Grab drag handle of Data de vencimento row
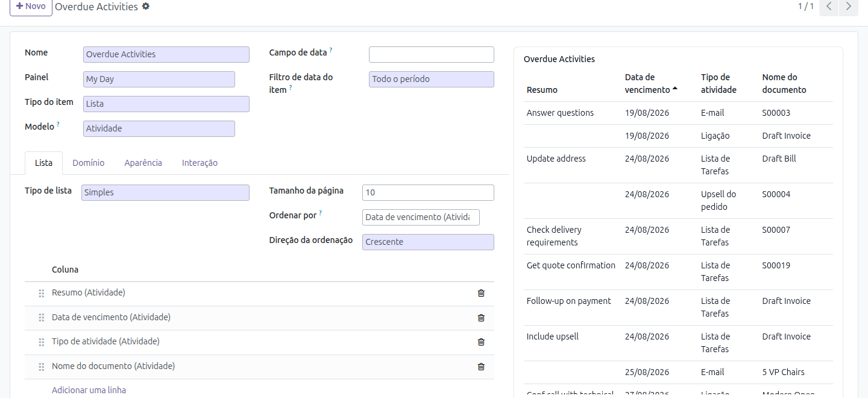The height and width of the screenshot is (398, 868). click(x=42, y=318)
